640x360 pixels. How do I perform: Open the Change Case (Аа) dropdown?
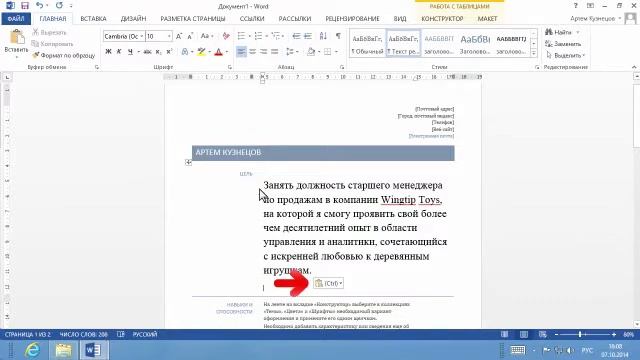(207, 36)
